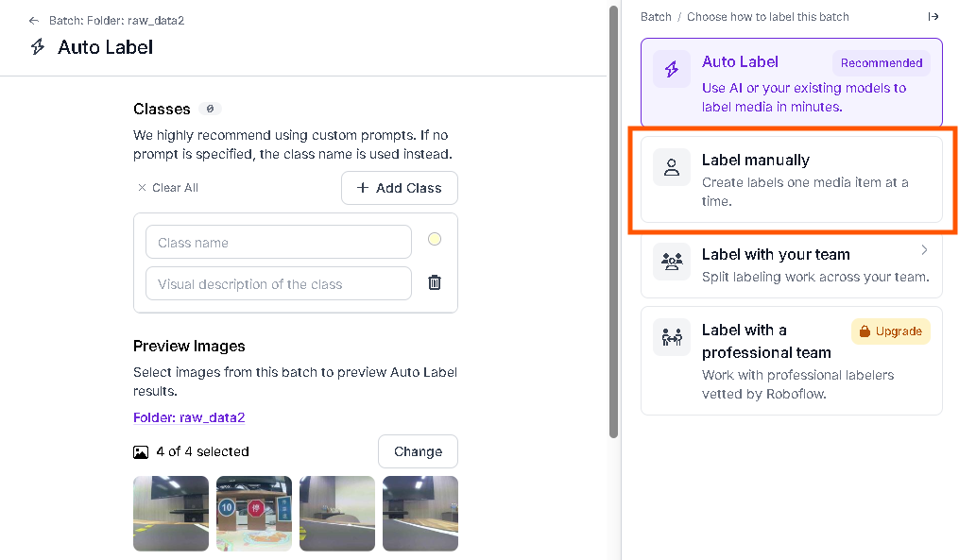
Task: Focus the Visual description of the class field
Action: [279, 283]
